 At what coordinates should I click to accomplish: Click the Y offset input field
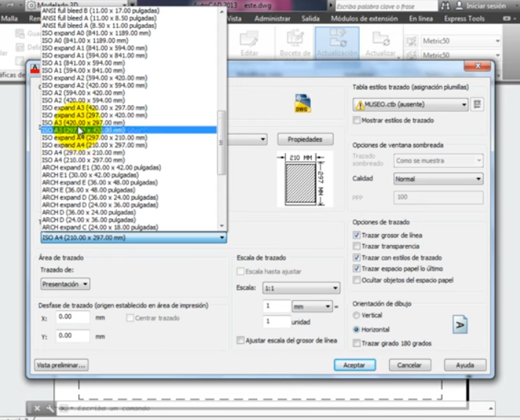pos(73,335)
